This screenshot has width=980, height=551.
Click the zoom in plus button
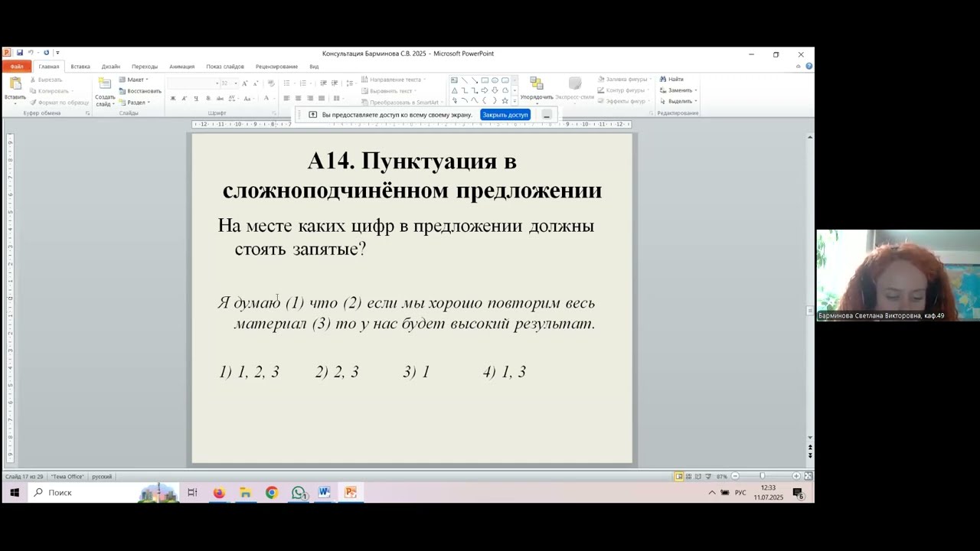pos(796,476)
